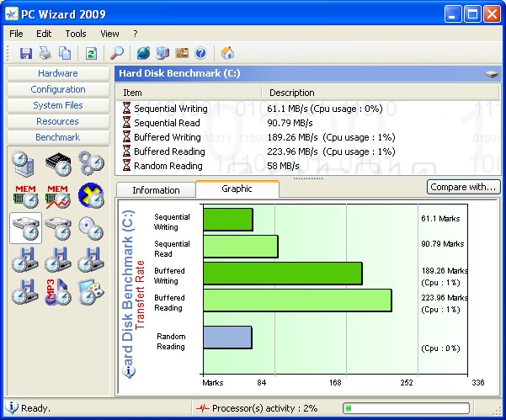
Task: Open the File menu
Action: point(16,34)
